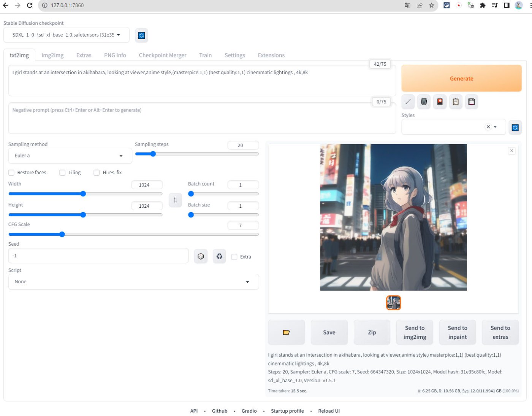Open the Stable Diffusion checkpoint dropdown
Image resolution: width=532 pixels, height=416 pixels.
point(66,35)
